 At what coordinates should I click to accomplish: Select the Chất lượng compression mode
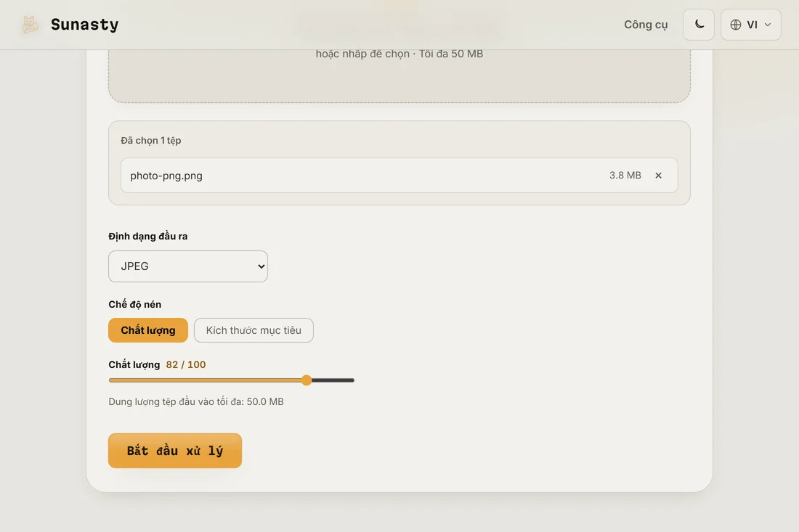coord(148,330)
